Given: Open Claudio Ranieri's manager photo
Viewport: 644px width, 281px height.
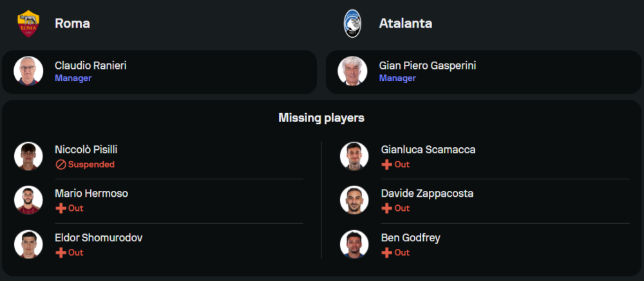Looking at the screenshot, I should [28, 71].
